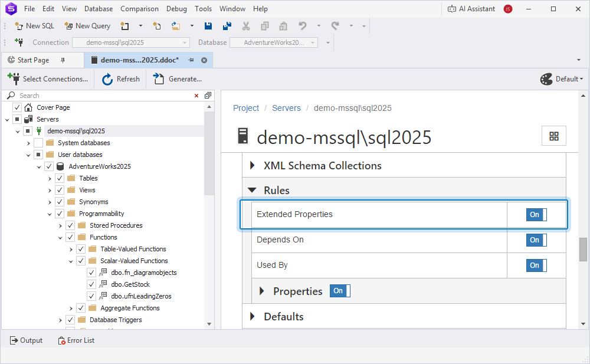Click the Servers breadcrumb link
This screenshot has height=364, width=590.
pos(286,108)
